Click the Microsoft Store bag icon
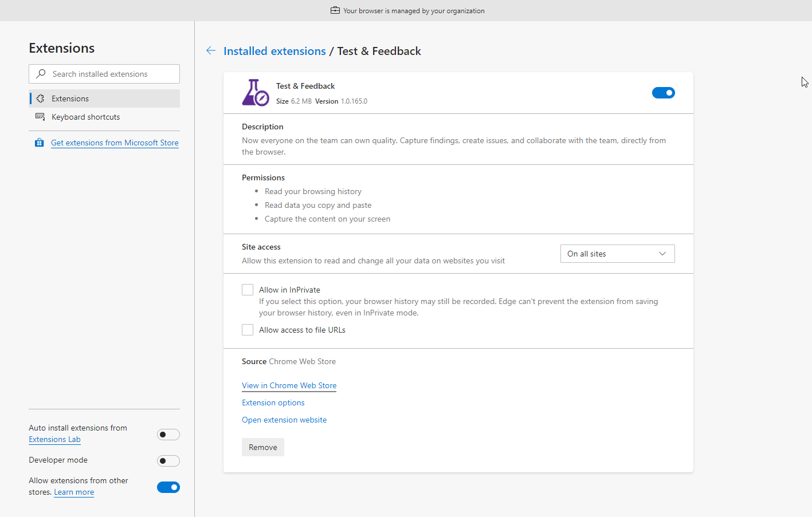 point(39,143)
